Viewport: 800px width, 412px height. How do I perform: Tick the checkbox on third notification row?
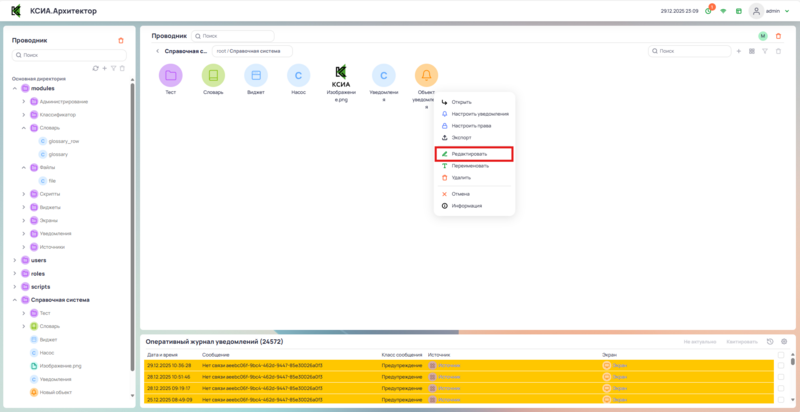(780, 388)
